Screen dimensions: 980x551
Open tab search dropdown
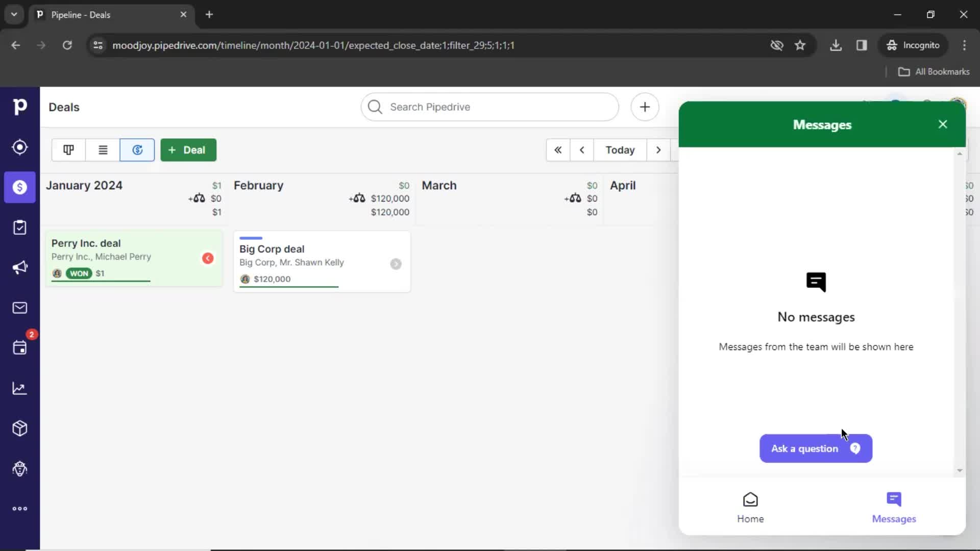[14, 15]
